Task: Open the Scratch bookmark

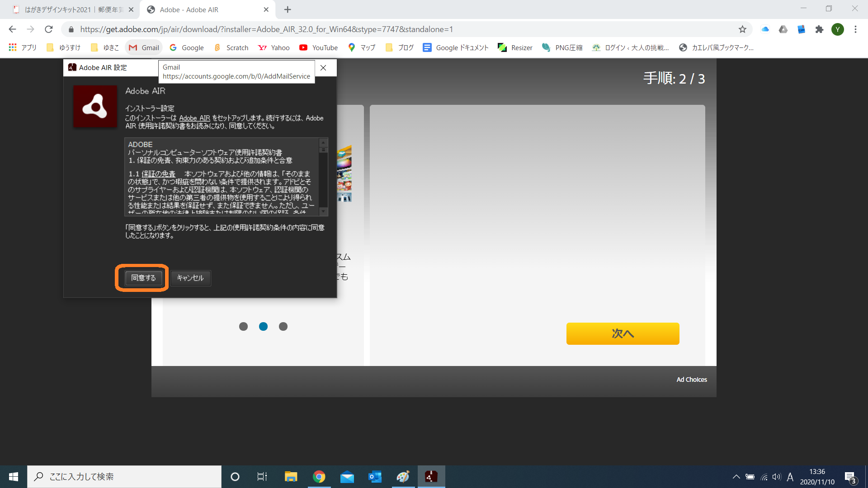Action: tap(231, 47)
